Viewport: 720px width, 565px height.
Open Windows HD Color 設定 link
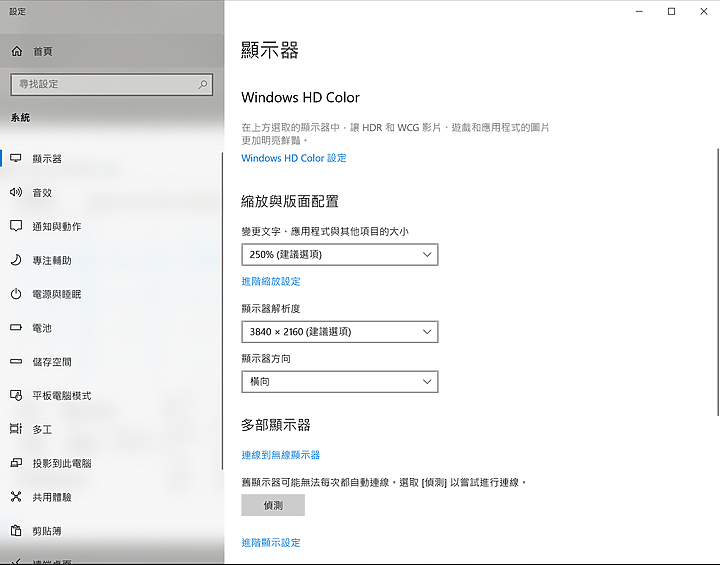point(294,158)
